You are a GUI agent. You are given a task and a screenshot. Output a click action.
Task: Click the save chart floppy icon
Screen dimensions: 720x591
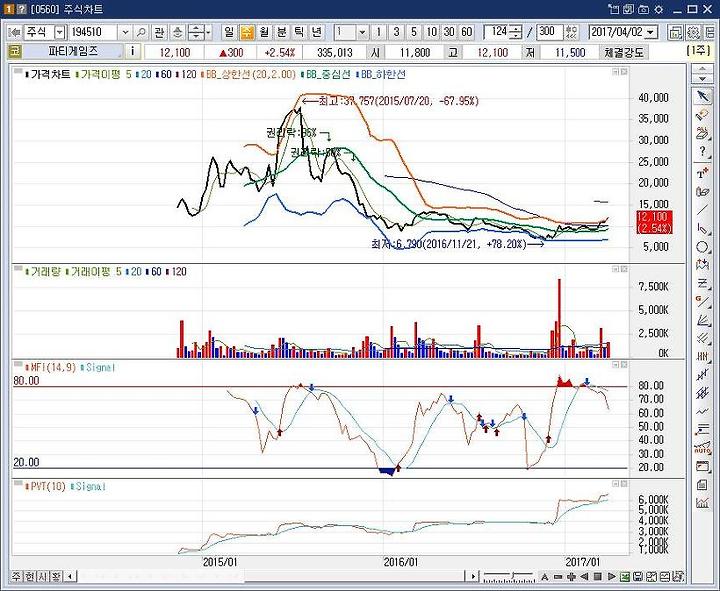638,577
